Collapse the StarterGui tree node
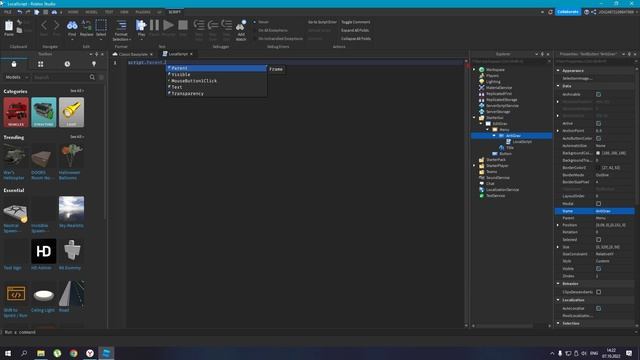This screenshot has width=640, height=360. click(x=474, y=118)
